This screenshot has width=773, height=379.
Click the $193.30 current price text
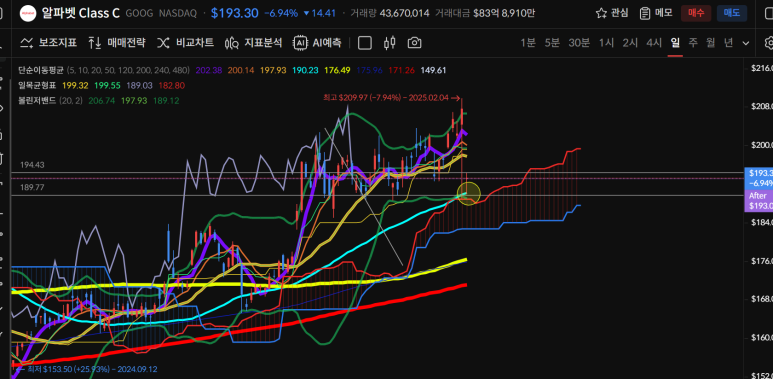(x=235, y=13)
